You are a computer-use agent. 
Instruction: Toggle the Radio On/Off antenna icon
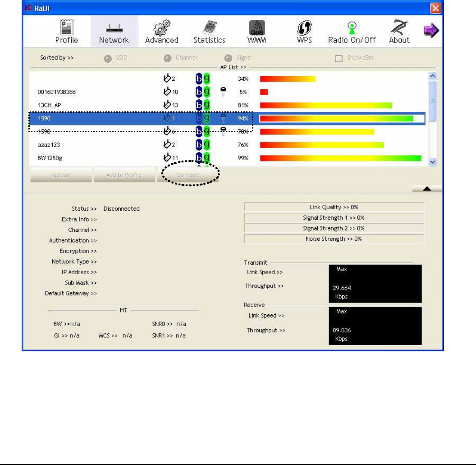click(x=352, y=28)
